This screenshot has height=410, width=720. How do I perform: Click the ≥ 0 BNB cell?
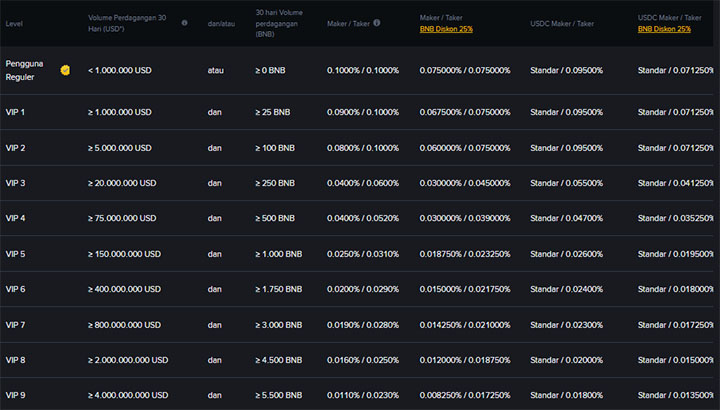tap(270, 70)
